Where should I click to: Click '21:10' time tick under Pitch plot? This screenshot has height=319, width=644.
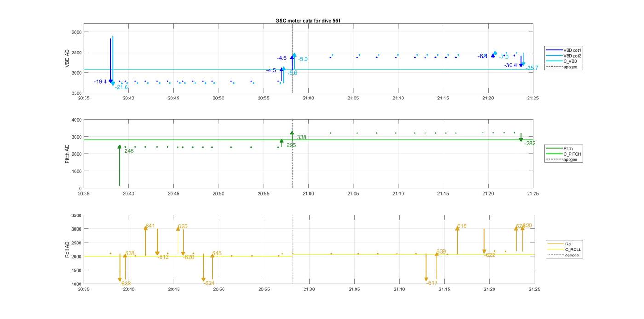398,194
